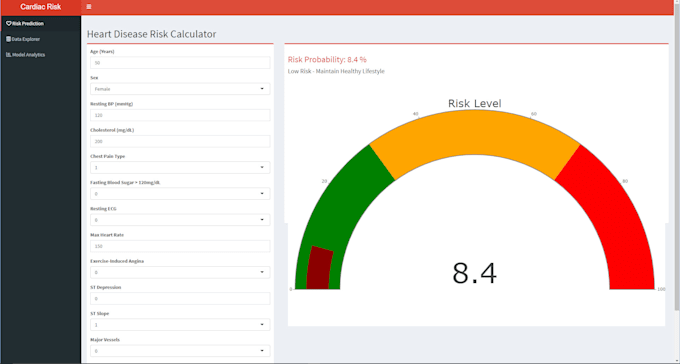Expand the Major Vessels dropdown

click(180, 351)
